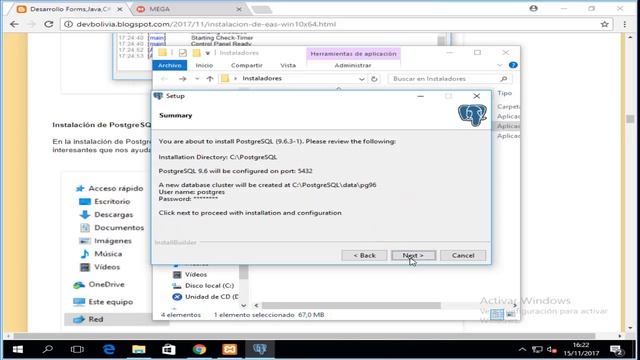Close the MEGA browser tab

(239, 9)
